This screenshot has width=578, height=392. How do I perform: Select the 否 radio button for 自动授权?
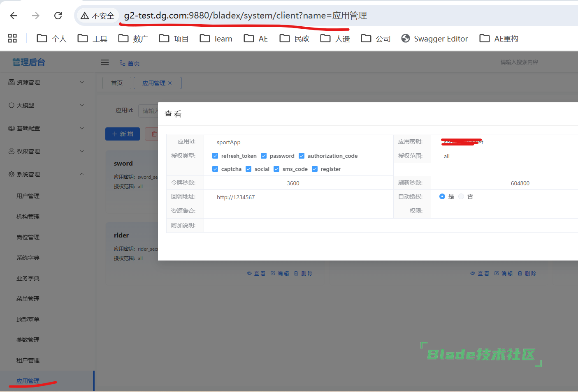click(x=461, y=196)
